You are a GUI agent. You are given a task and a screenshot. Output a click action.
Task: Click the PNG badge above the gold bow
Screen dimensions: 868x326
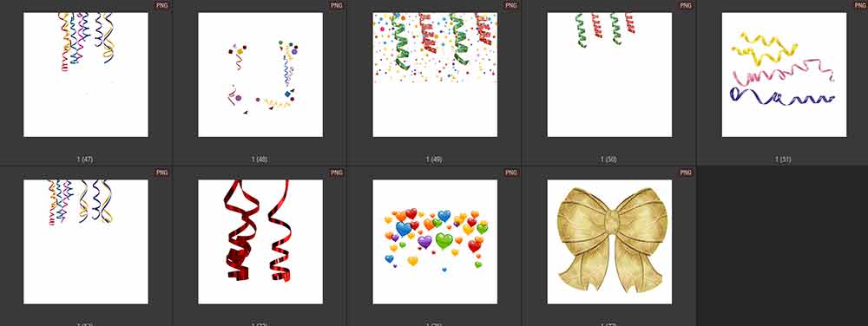[x=686, y=173]
